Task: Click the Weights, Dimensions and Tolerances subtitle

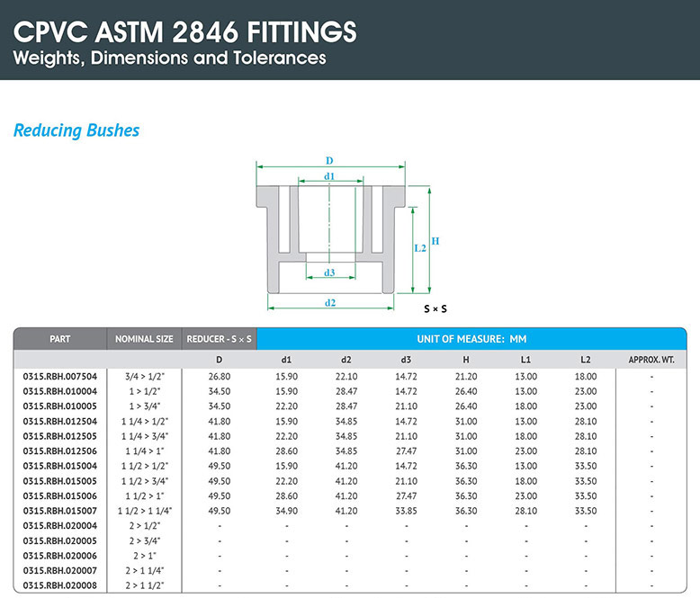Action: (169, 59)
